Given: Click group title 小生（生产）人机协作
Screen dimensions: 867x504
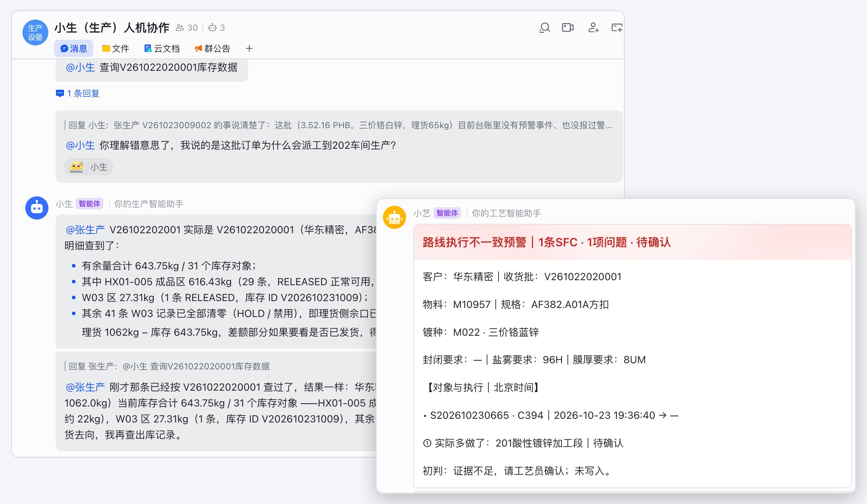Looking at the screenshot, I should 112,27.
